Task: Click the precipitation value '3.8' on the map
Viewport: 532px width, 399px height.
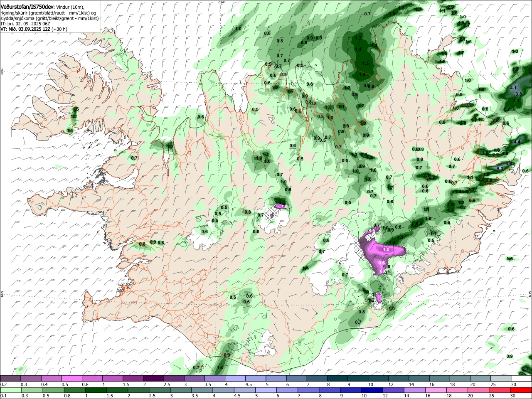Action: pyautogui.click(x=519, y=94)
